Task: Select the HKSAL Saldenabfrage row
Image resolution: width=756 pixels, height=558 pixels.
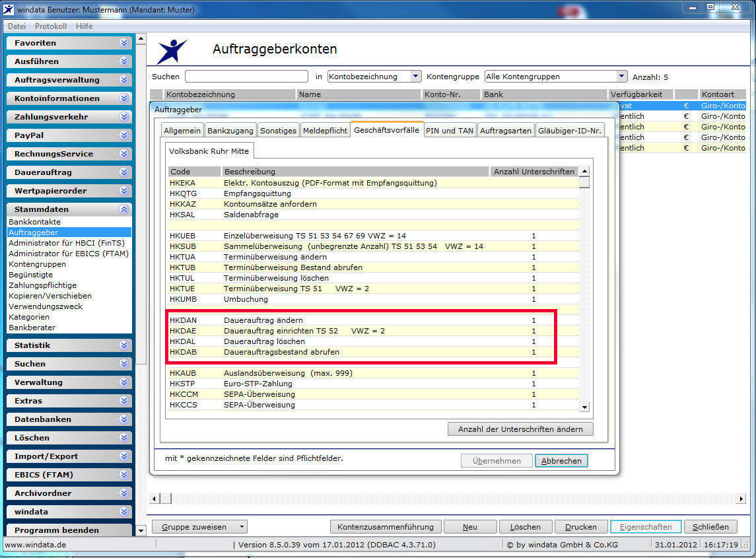Action: click(x=372, y=215)
